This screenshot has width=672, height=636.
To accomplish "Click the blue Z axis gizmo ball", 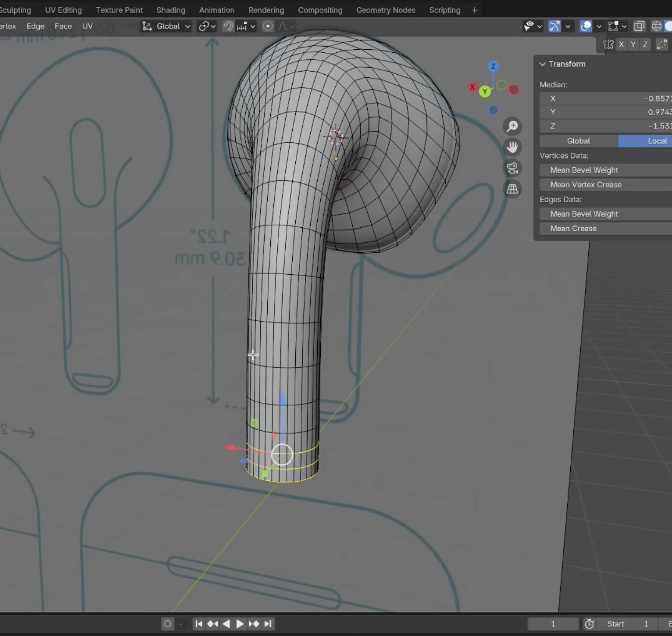I will pos(493,66).
